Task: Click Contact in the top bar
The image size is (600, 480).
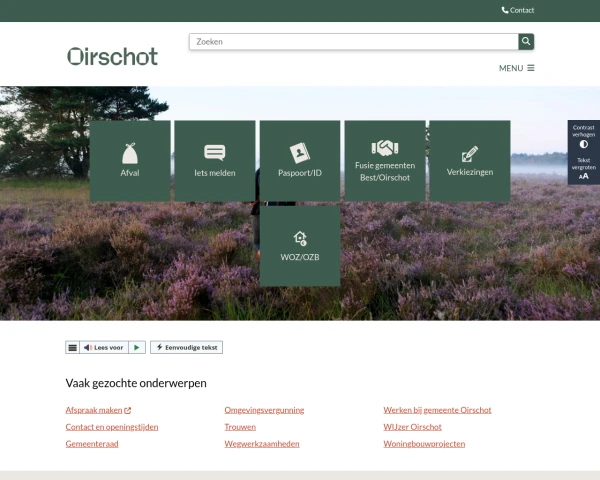Action: 518,10
